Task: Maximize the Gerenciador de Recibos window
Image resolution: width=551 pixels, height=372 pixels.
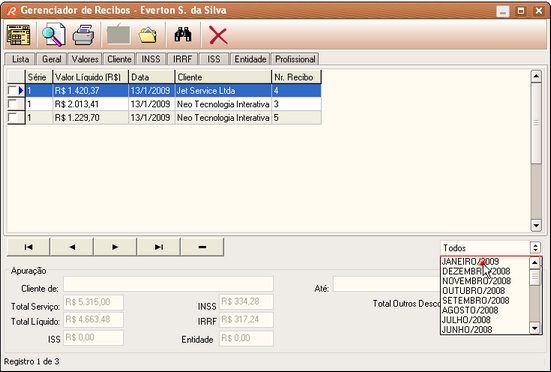Action: pos(521,11)
